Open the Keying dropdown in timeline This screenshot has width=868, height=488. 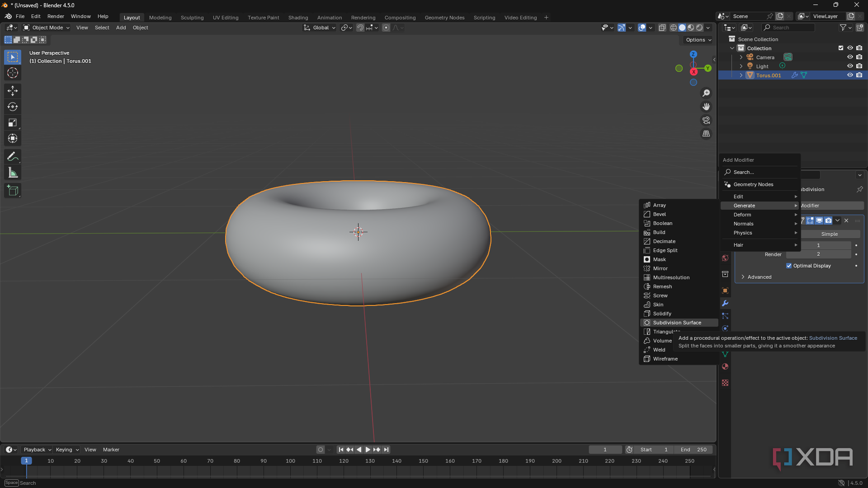click(x=67, y=450)
